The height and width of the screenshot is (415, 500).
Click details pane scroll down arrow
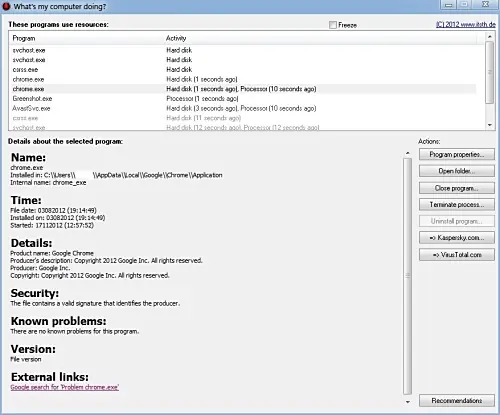(408, 402)
